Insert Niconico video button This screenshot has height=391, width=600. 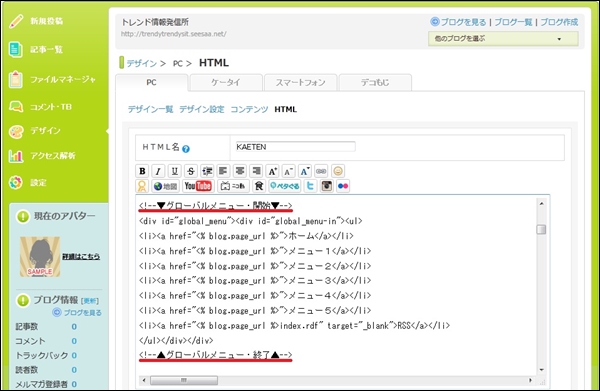(233, 186)
